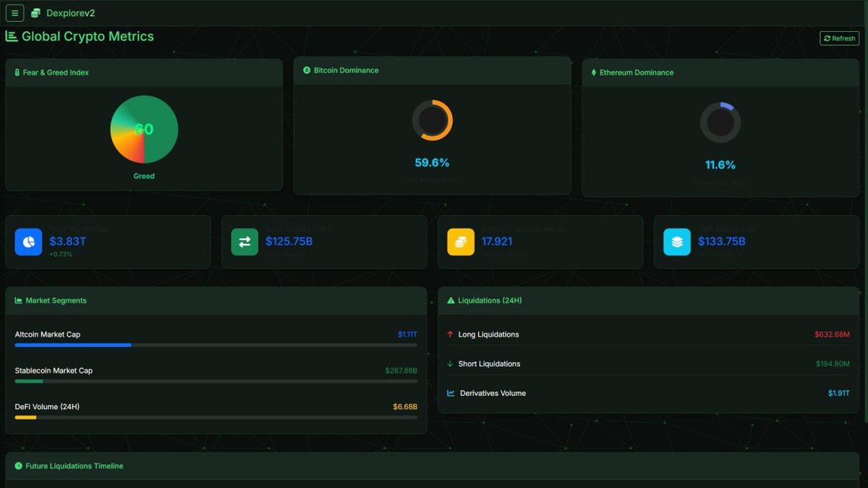Click the Future Liquidations Timeline heading
This screenshot has height=488, width=868.
coord(75,466)
